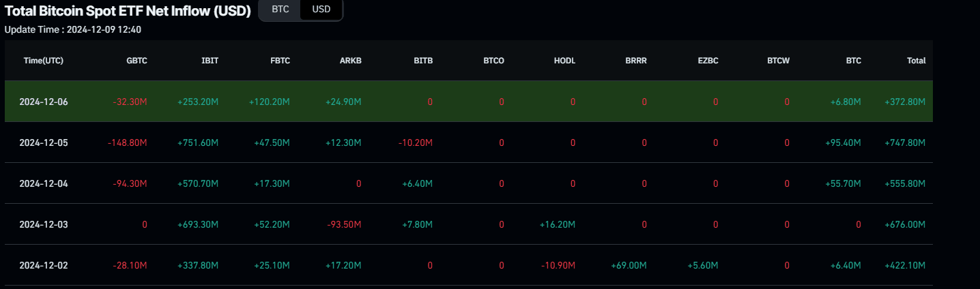Click IBIT value +751.60M
980x289 pixels.
198,142
